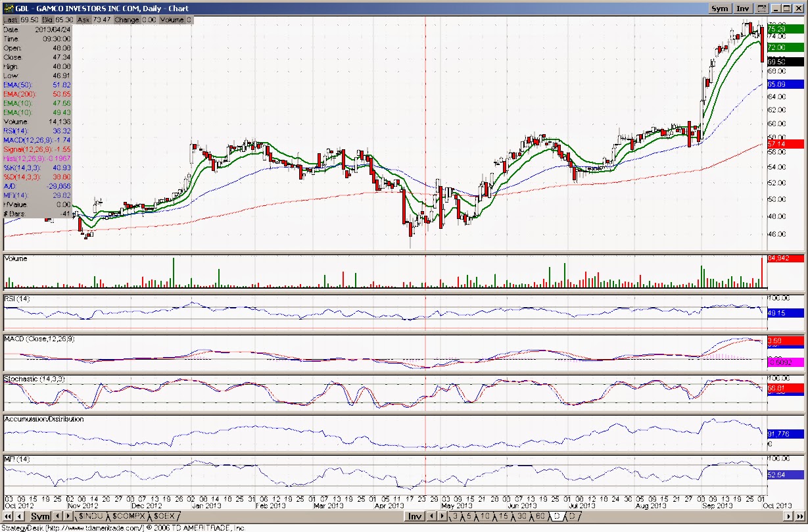The image size is (808, 532).
Task: Click the Hist(12,26,9) data row
Action: [x=37, y=158]
